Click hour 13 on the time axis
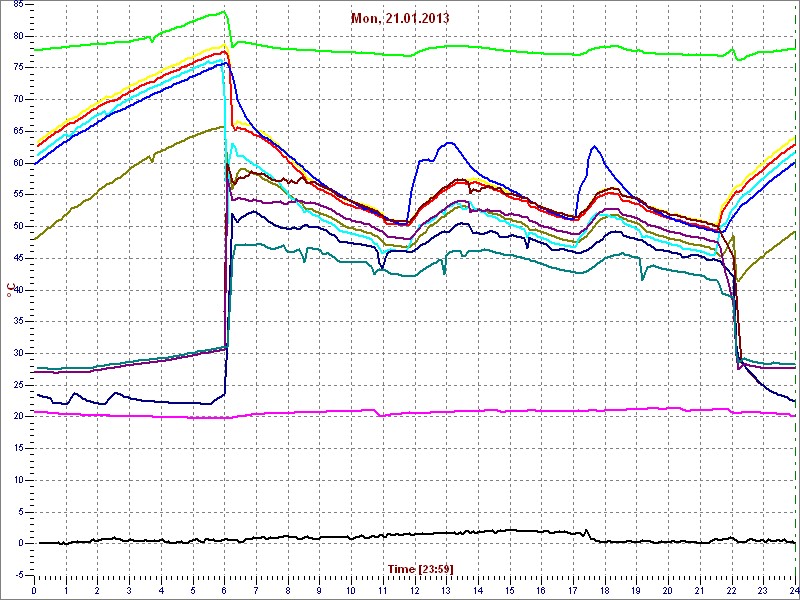 [x=446, y=589]
